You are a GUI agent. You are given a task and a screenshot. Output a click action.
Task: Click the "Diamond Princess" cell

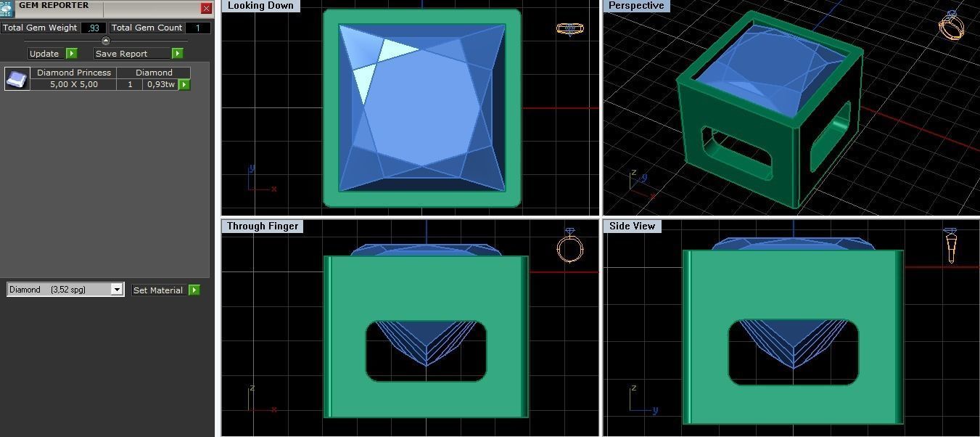click(74, 73)
